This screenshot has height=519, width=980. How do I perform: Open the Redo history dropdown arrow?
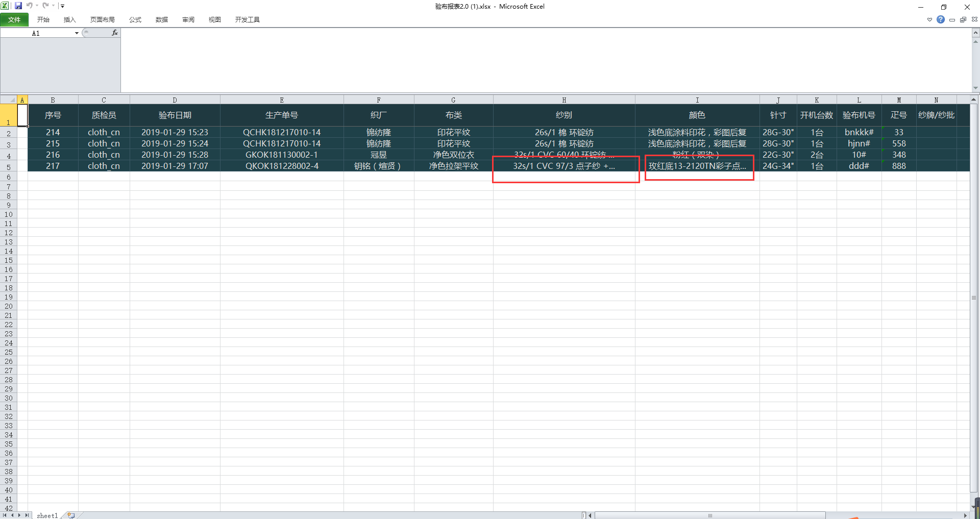point(53,6)
